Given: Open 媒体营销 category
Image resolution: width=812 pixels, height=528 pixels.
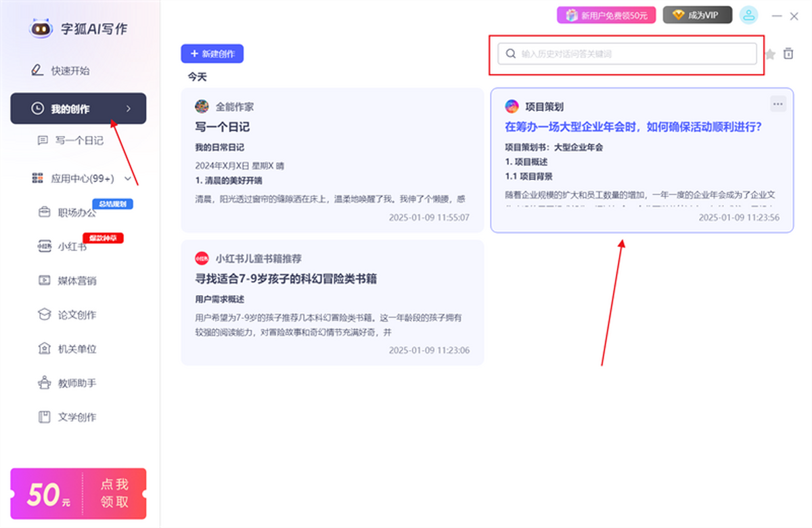Looking at the screenshot, I should point(77,280).
